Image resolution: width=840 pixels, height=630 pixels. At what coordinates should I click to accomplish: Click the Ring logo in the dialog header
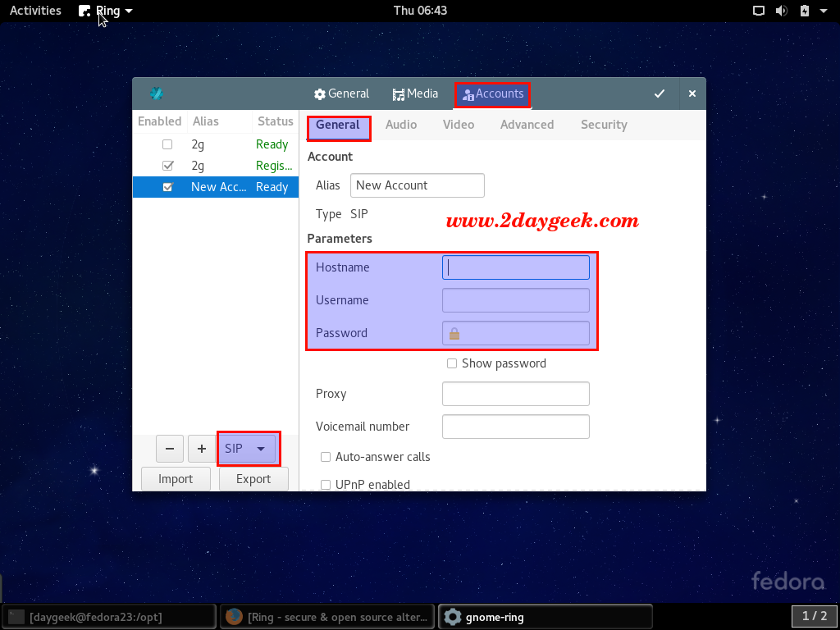point(157,94)
